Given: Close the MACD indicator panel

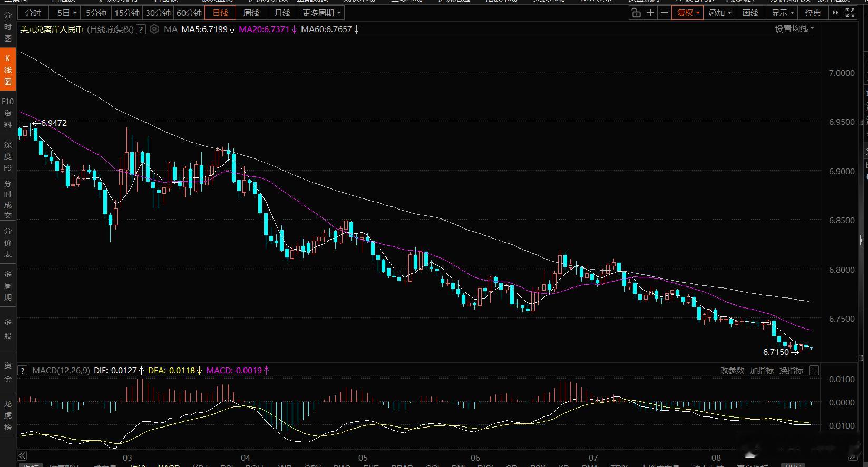Looking at the screenshot, I should tap(814, 371).
